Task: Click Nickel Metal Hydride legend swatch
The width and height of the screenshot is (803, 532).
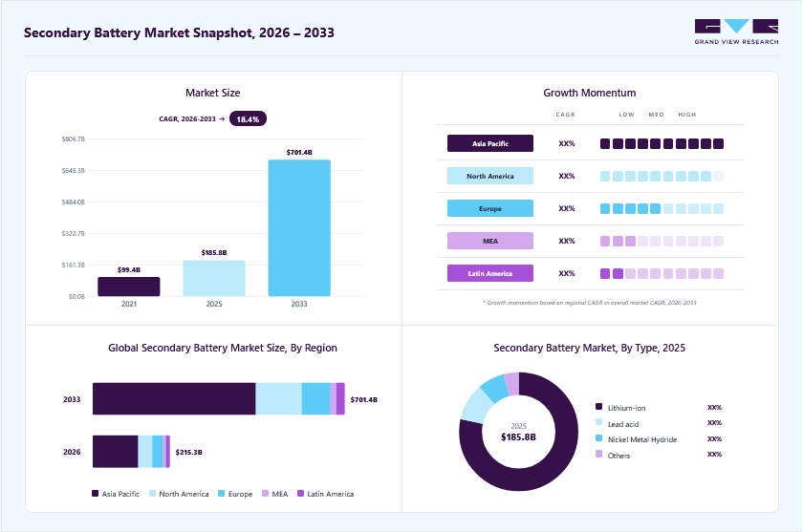Action: (x=598, y=438)
